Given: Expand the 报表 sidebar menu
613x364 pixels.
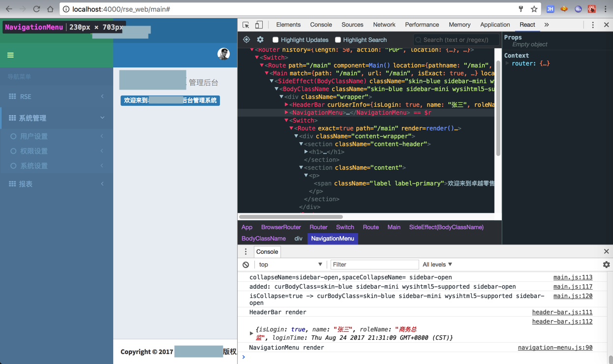Looking at the screenshot, I should pyautogui.click(x=57, y=183).
